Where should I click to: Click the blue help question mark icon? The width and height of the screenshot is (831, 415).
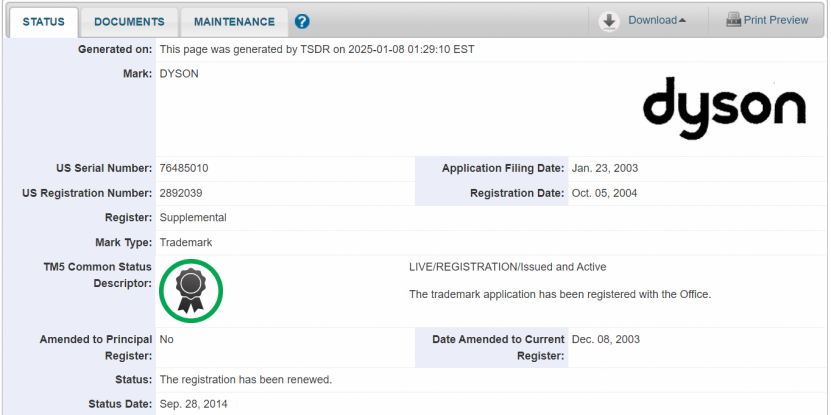302,22
